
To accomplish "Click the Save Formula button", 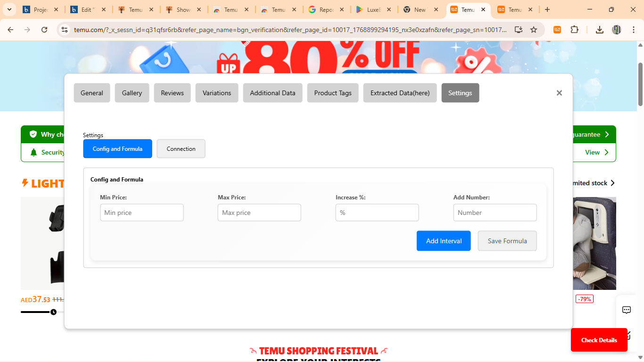I will point(507,241).
